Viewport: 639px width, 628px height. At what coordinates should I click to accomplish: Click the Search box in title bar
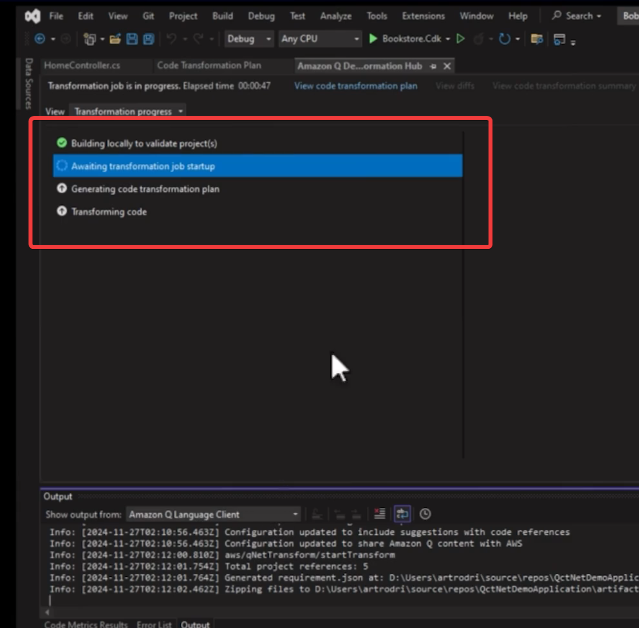[x=577, y=16]
